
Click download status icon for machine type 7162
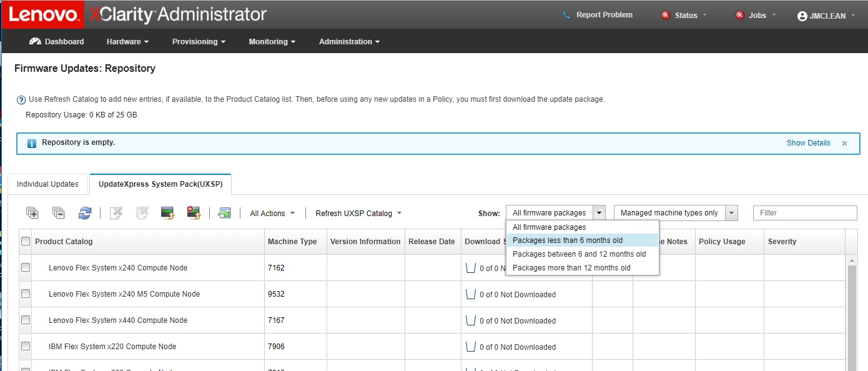pos(471,268)
